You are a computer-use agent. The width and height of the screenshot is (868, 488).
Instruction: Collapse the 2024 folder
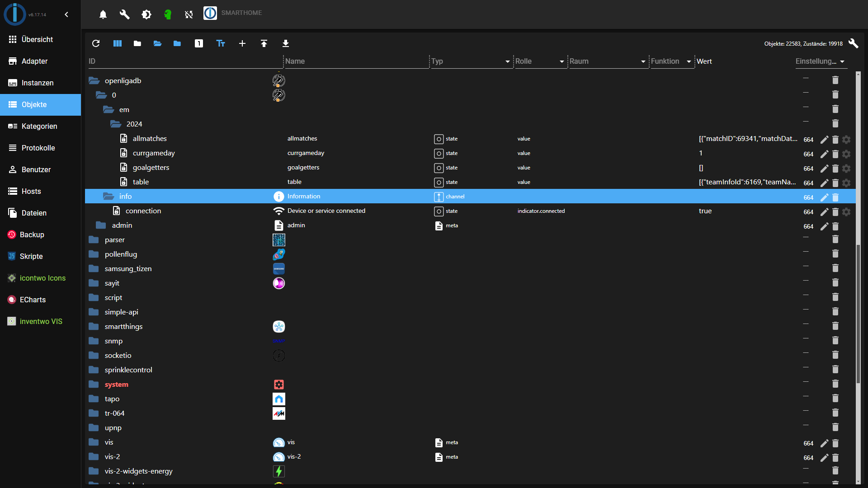(116, 124)
